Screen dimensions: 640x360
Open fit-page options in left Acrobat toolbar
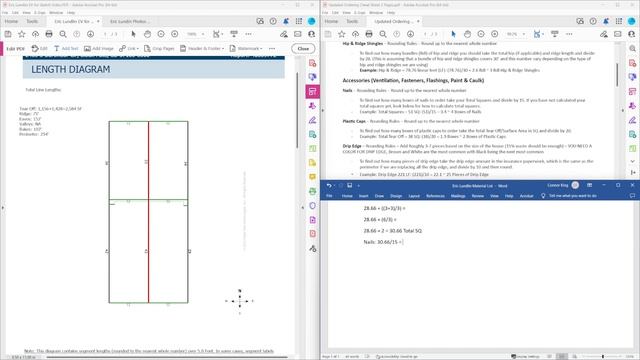pos(217,34)
